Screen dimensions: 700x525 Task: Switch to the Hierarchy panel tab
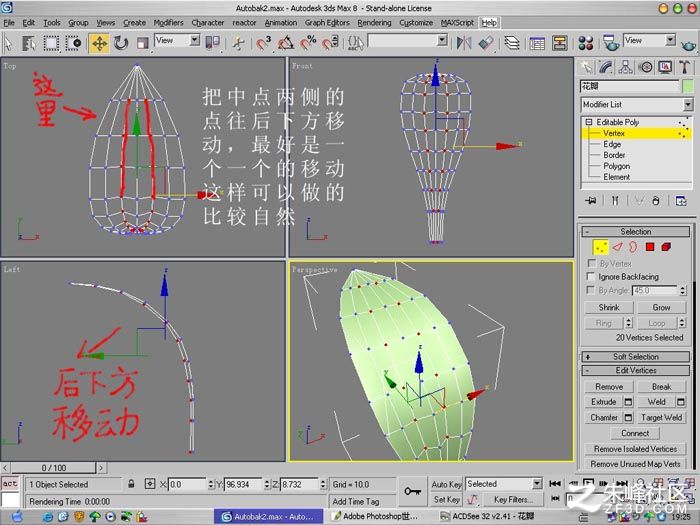click(x=625, y=67)
